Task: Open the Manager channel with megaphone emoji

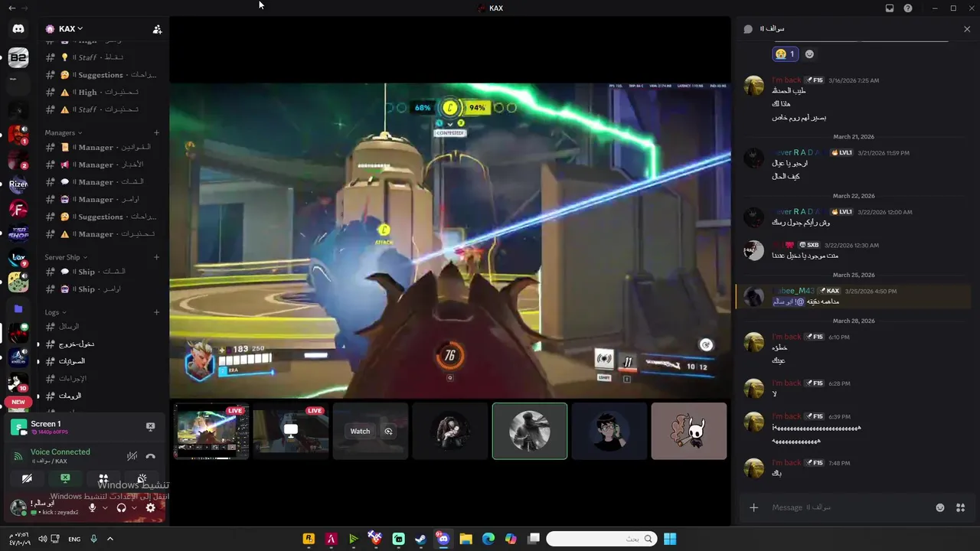Action: [x=102, y=165]
